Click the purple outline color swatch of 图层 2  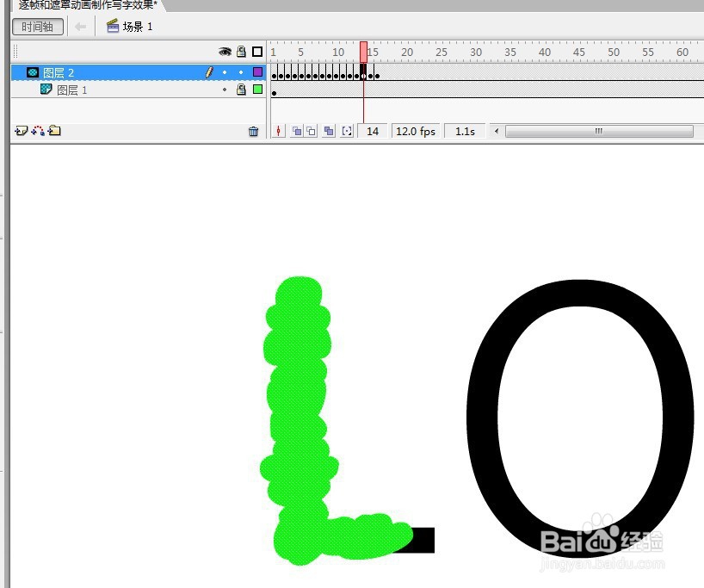click(256, 72)
